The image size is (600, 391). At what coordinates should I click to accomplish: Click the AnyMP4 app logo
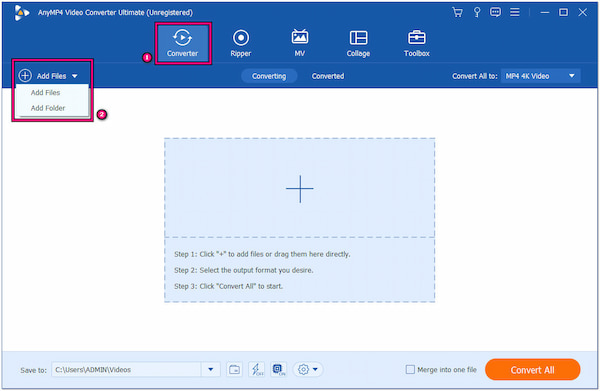(x=21, y=13)
